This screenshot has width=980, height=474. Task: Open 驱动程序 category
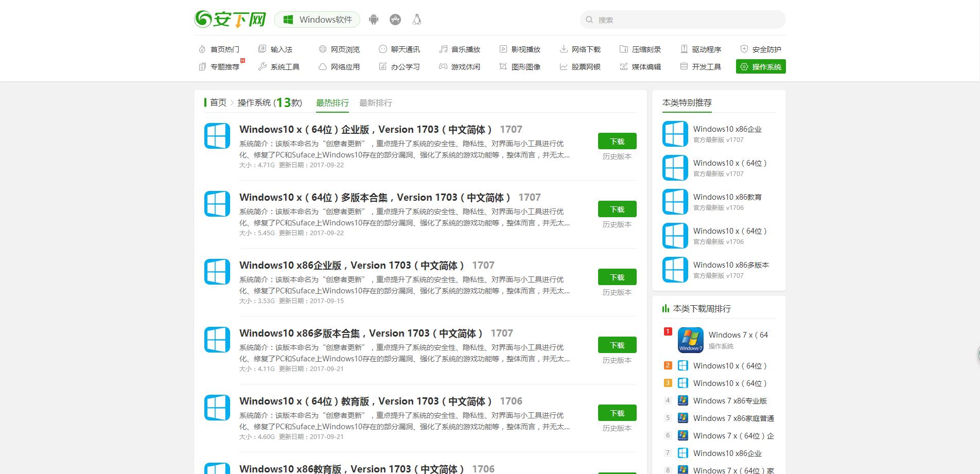tap(701, 49)
